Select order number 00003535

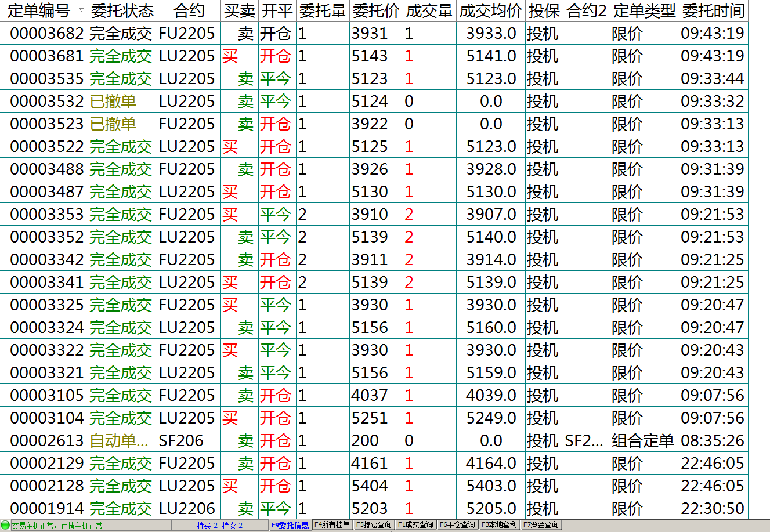(x=47, y=79)
